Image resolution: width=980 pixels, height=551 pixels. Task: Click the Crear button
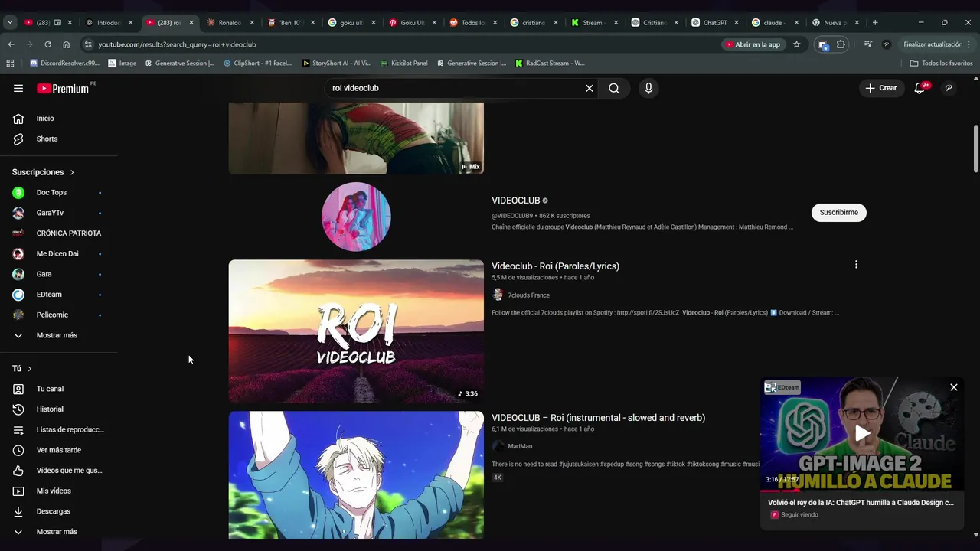point(881,88)
